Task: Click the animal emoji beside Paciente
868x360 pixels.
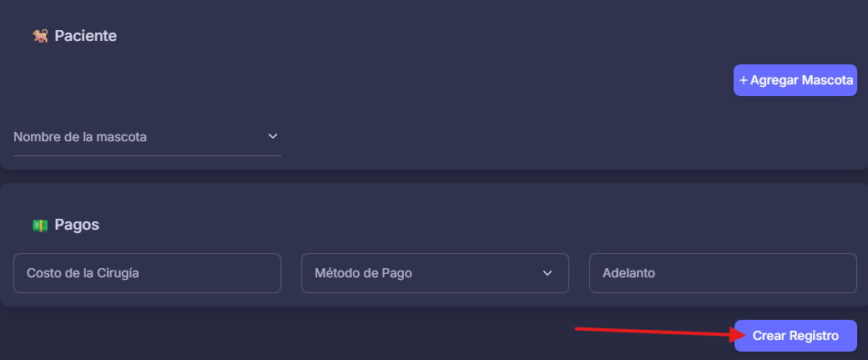Action: pos(40,36)
